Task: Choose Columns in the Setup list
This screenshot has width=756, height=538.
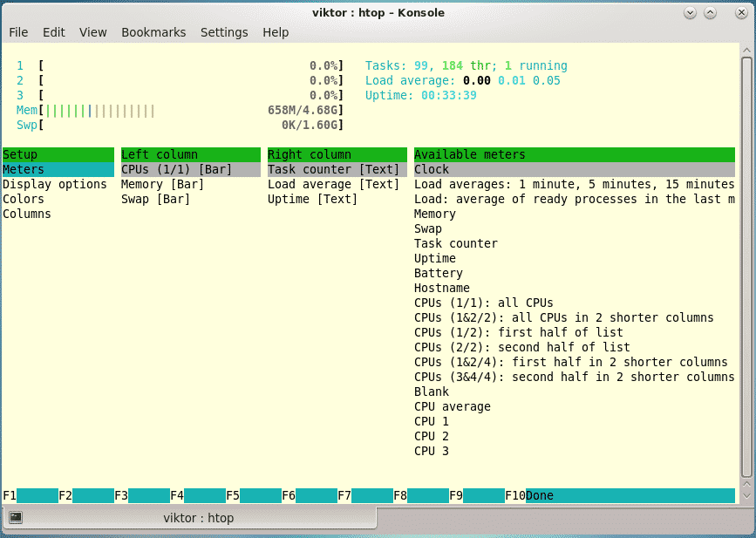Action: point(27,214)
